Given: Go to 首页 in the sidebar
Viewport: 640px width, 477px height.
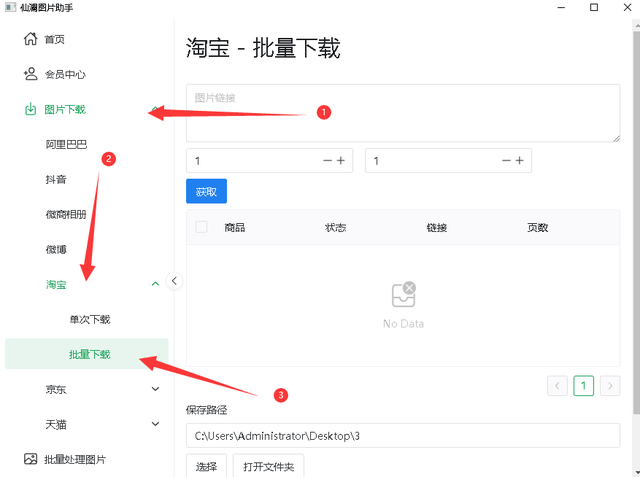Looking at the screenshot, I should point(55,39).
